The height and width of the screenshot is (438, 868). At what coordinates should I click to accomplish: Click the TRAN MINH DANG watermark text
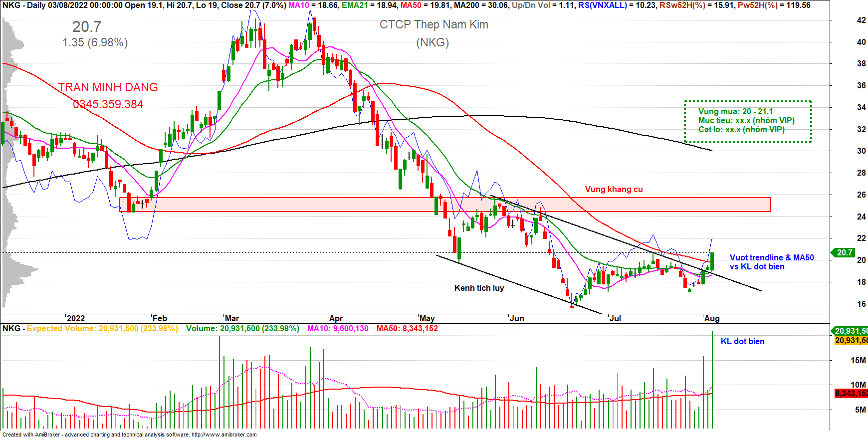coord(108,87)
